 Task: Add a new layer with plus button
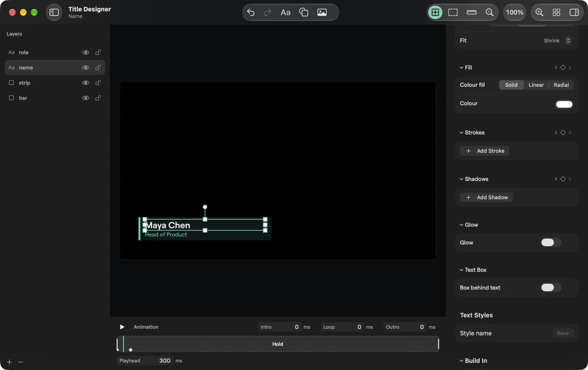10,362
